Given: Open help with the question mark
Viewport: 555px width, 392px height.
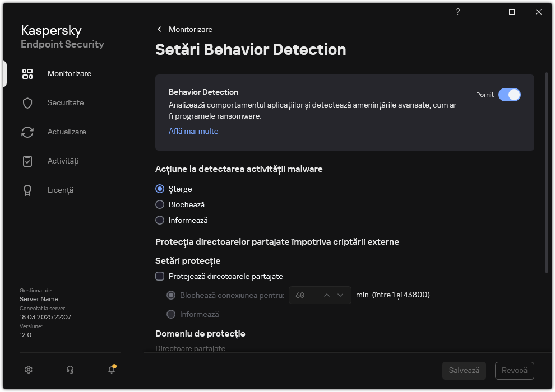Looking at the screenshot, I should point(457,12).
